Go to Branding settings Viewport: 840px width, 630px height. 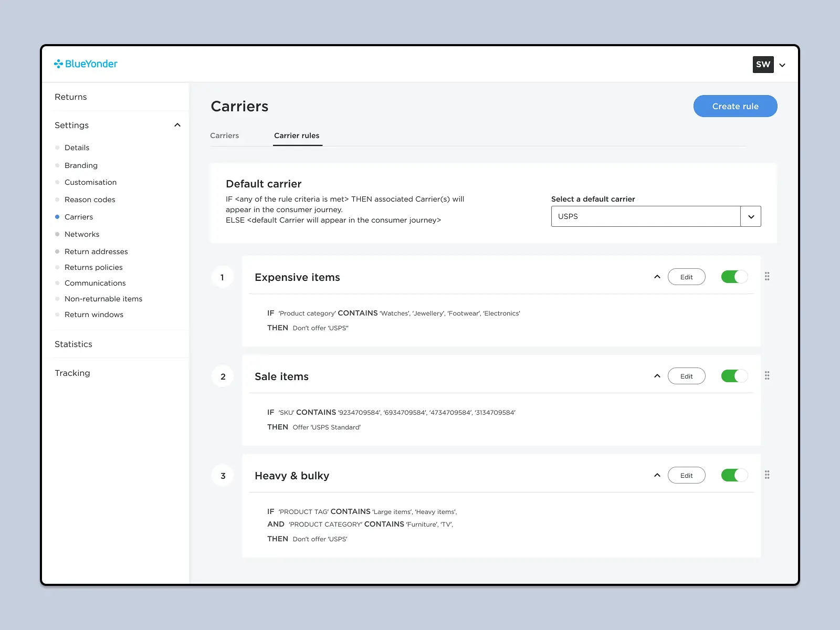(x=81, y=165)
